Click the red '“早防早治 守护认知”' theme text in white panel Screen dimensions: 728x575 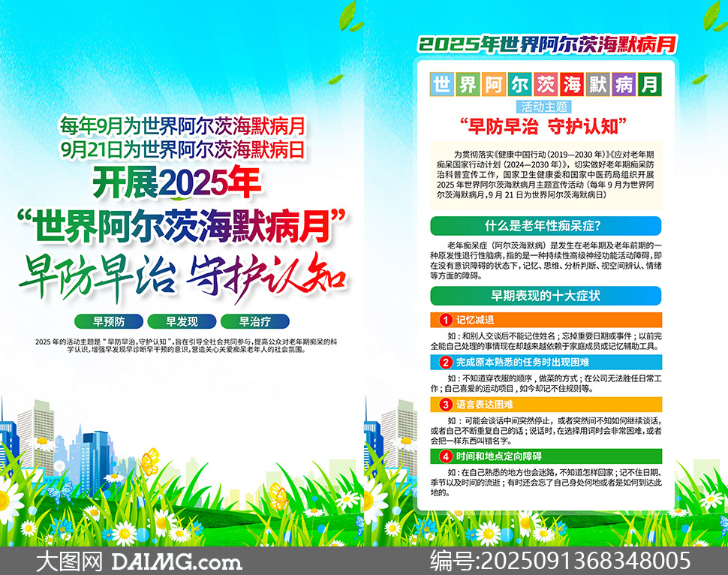coord(543,126)
